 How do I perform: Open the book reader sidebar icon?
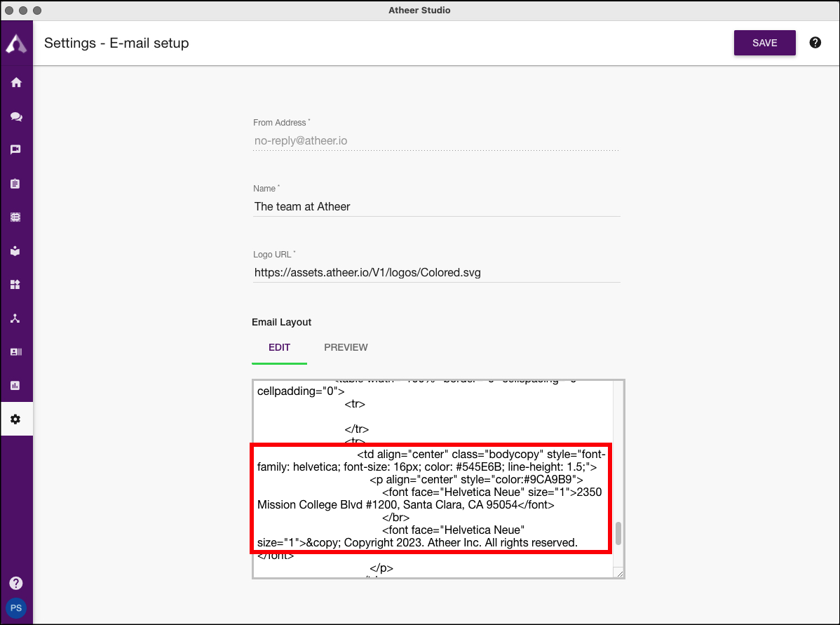tap(15, 251)
